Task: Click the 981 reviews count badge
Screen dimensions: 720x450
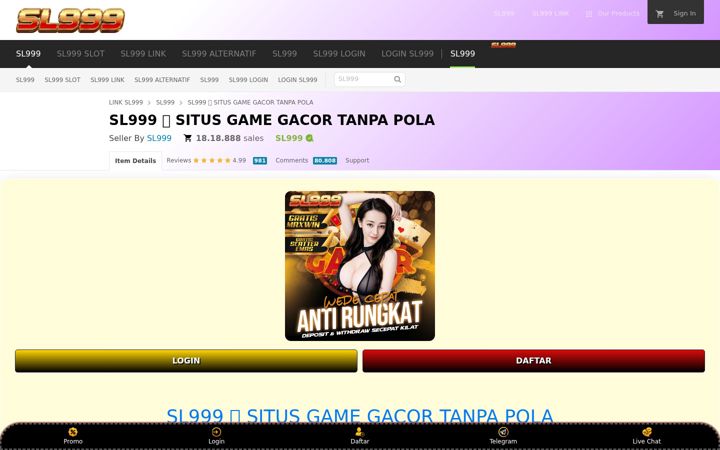Action: (x=260, y=161)
